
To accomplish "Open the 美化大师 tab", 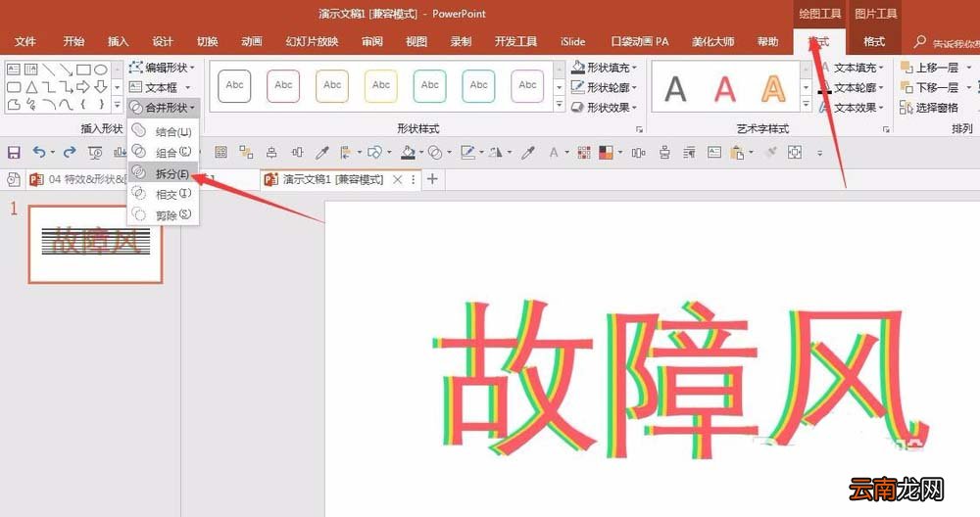I will click(713, 41).
